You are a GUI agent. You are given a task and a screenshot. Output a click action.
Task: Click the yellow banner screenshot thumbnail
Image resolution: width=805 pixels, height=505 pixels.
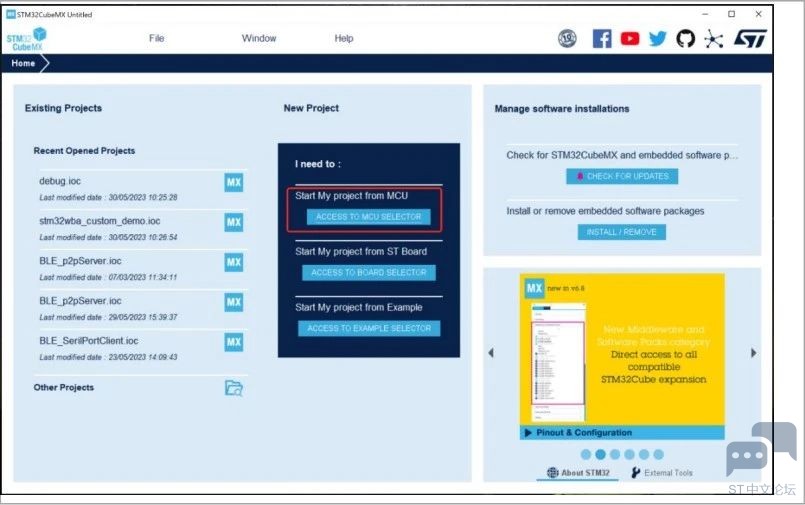(558, 362)
